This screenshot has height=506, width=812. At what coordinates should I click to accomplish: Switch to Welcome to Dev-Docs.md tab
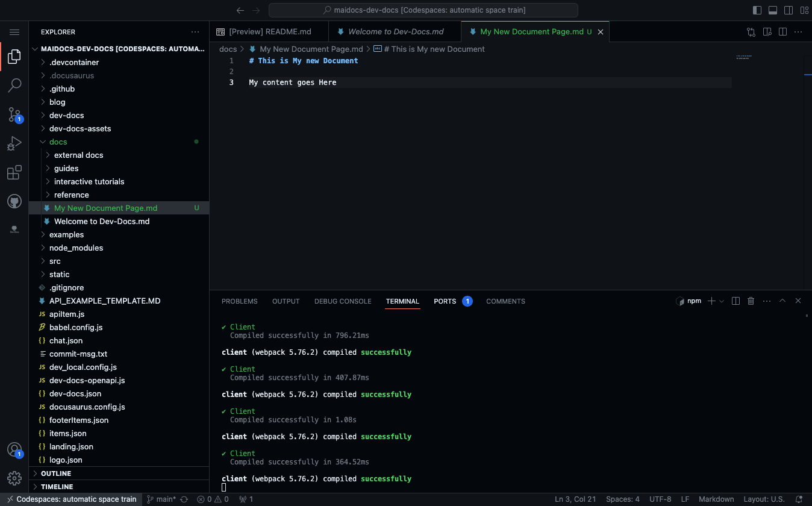tap(395, 32)
